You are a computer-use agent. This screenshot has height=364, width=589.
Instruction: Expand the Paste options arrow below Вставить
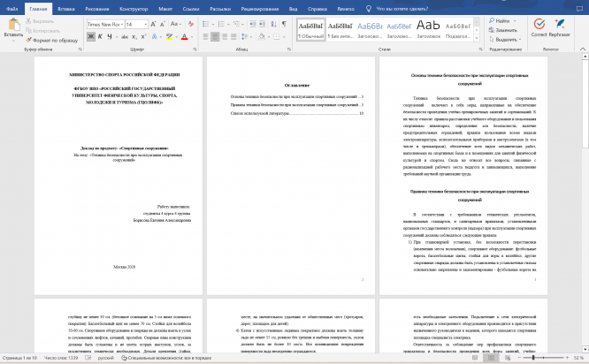point(13,40)
